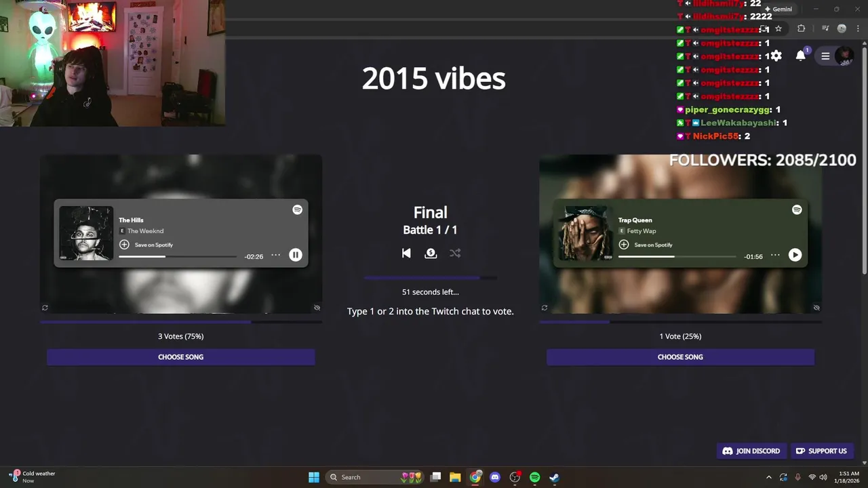This screenshot has height=488, width=868.
Task: Seek within The Hills progress bar
Action: (x=178, y=257)
